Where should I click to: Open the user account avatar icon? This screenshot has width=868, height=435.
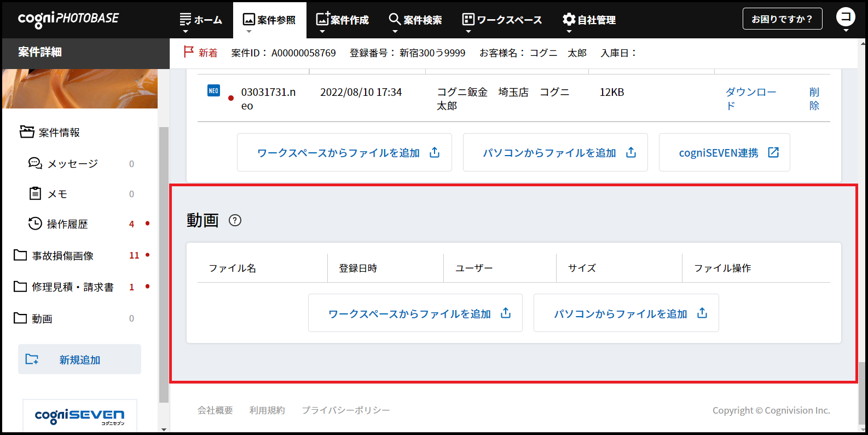[846, 17]
